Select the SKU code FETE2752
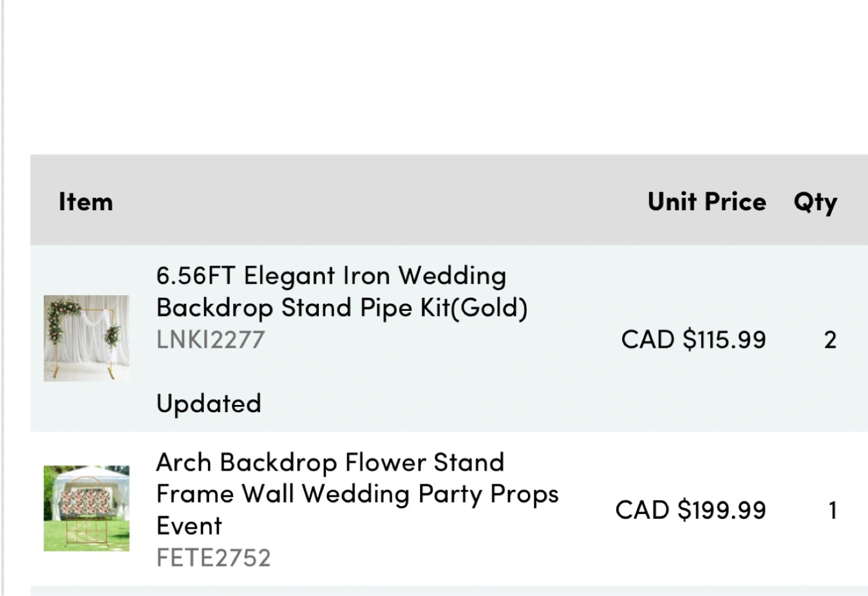 [213, 558]
